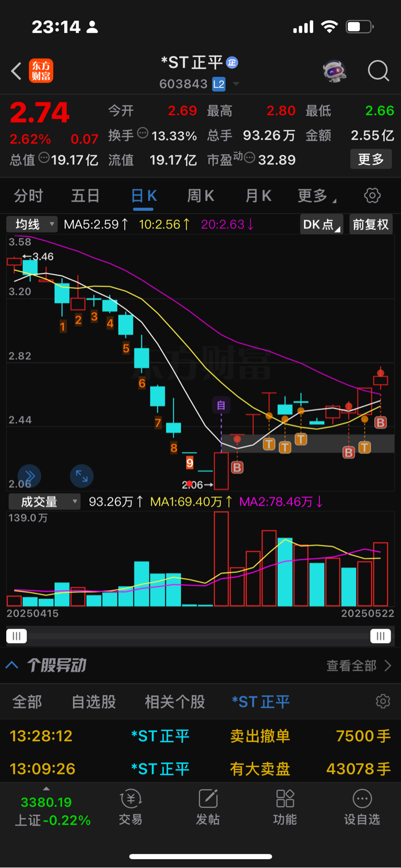
Task: Tap the search magnifier icon
Action: pyautogui.click(x=379, y=70)
